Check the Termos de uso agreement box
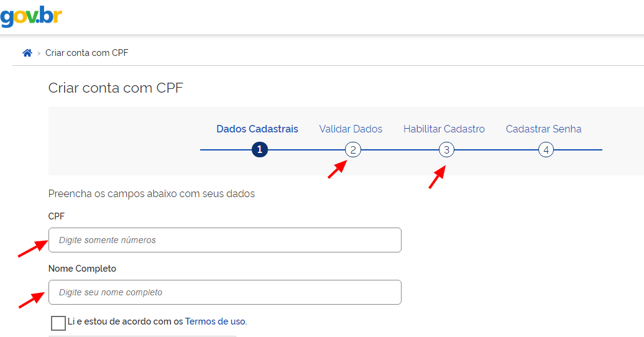644x337 pixels. 58,323
